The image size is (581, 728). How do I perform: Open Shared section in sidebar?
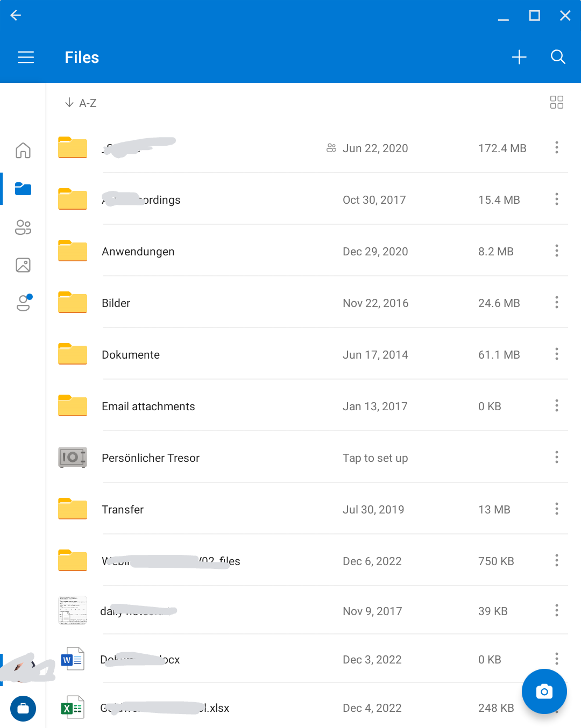pos(23,227)
